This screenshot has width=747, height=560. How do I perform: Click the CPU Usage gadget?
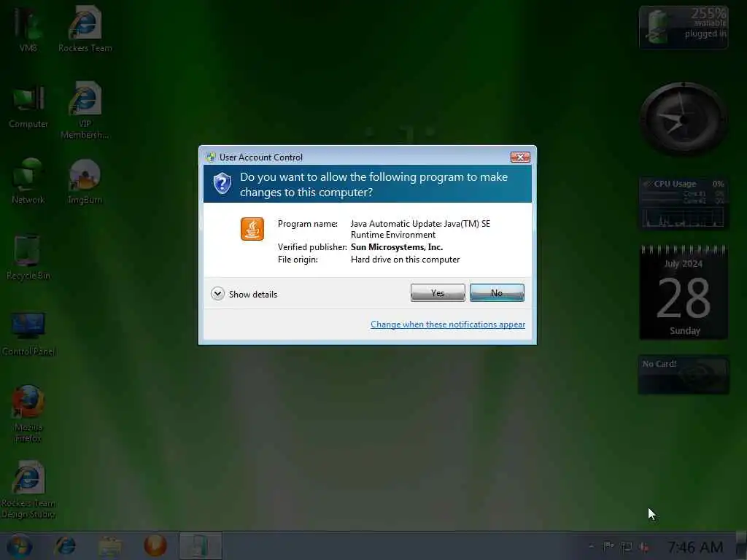click(683, 203)
